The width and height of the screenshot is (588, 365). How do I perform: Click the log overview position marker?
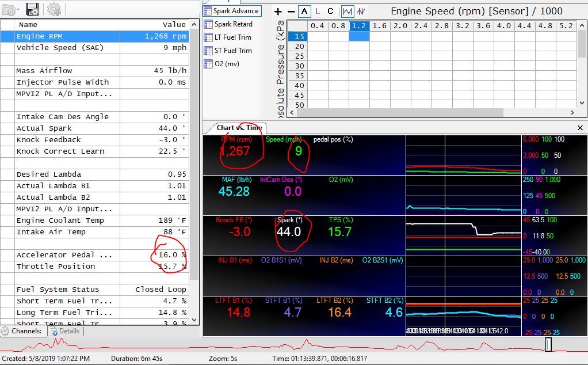click(548, 344)
